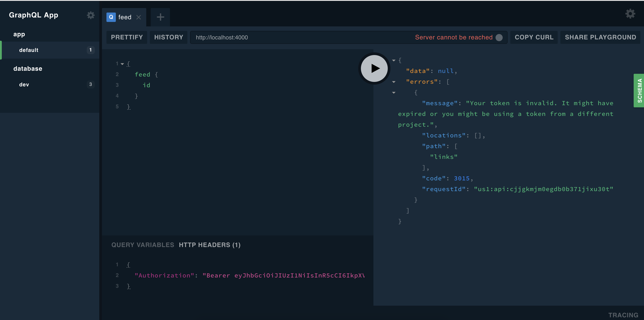
Task: Click the Q query icon on the feed tab
Action: tap(111, 17)
